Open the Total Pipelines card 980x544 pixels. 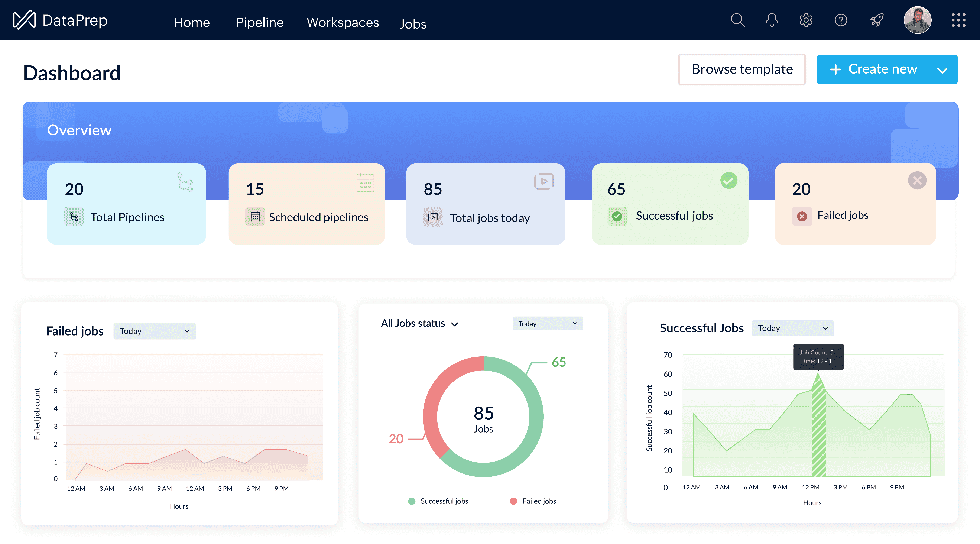(x=126, y=204)
